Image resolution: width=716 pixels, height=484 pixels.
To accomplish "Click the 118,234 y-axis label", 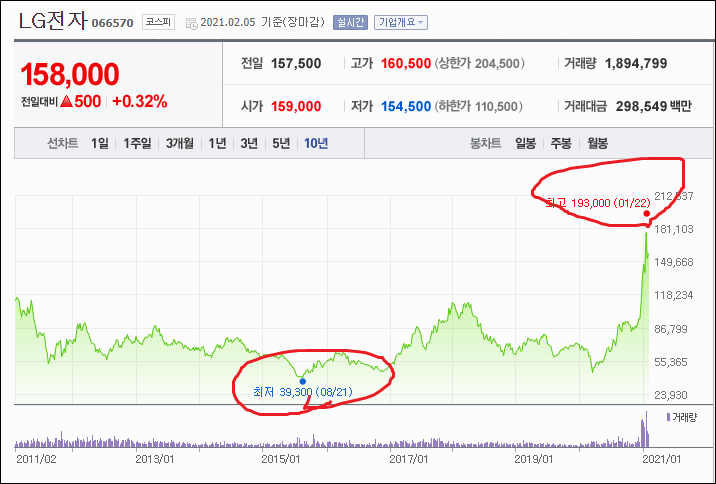I will pos(674,295).
